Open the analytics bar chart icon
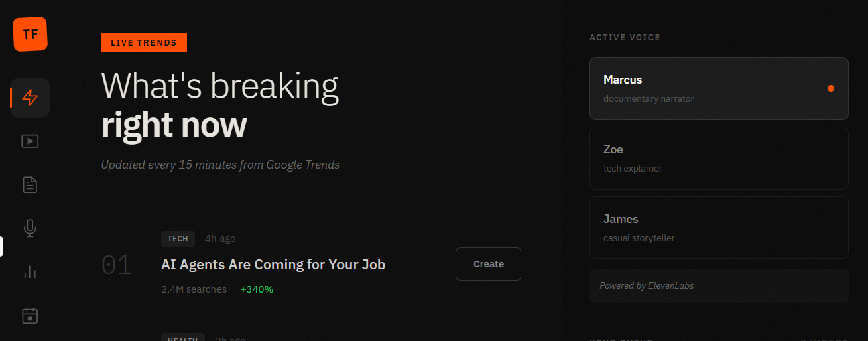This screenshot has width=868, height=341. [30, 272]
